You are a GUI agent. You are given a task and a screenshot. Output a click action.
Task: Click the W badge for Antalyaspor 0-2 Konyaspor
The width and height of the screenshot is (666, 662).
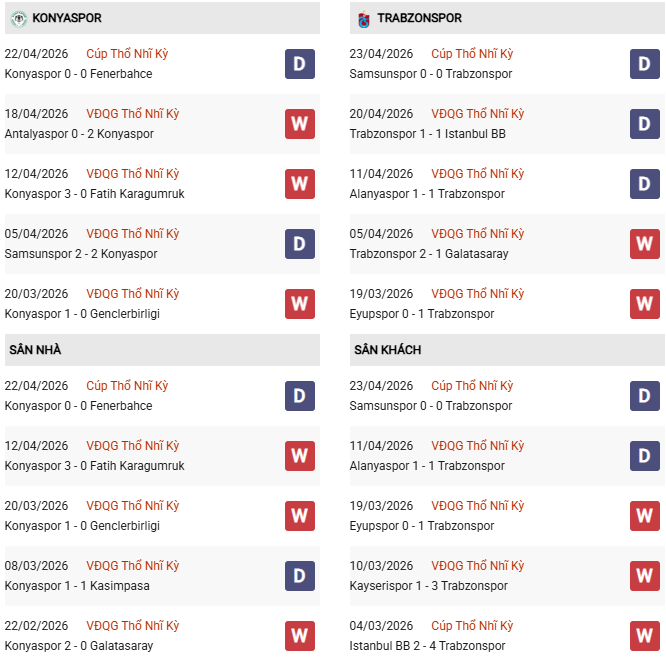tap(300, 124)
